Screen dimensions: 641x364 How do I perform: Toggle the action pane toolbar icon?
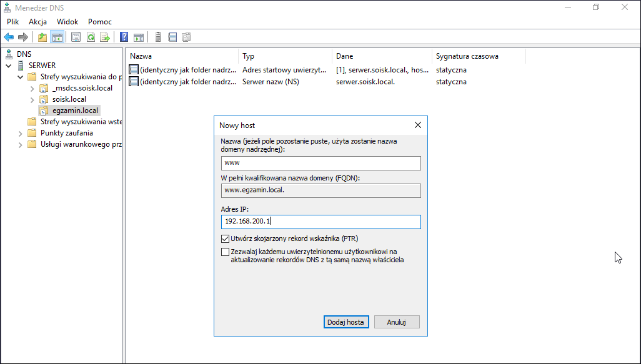(139, 37)
